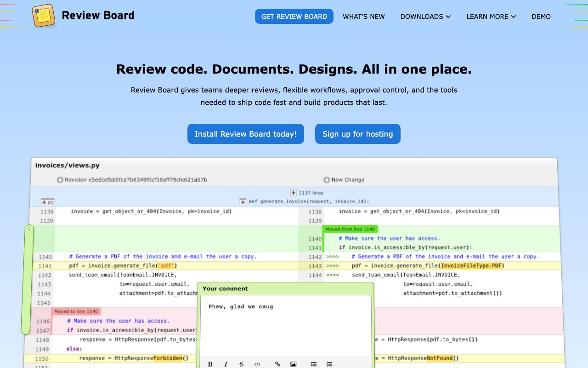Screen dimensions: 588x368
Task: Click the icon beside Revision e5edcefbb5fca7b8348f0cf08aff79cfe621a57b
Action: 60,180
